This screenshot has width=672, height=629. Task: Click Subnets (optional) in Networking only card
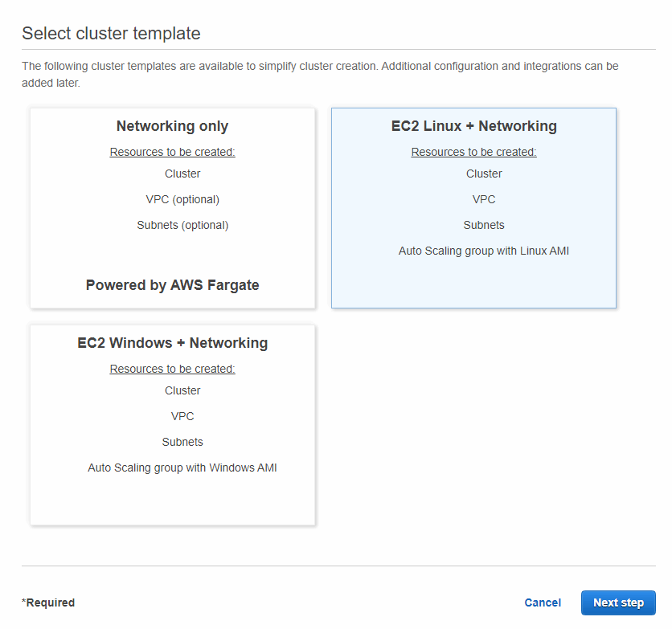(x=182, y=225)
